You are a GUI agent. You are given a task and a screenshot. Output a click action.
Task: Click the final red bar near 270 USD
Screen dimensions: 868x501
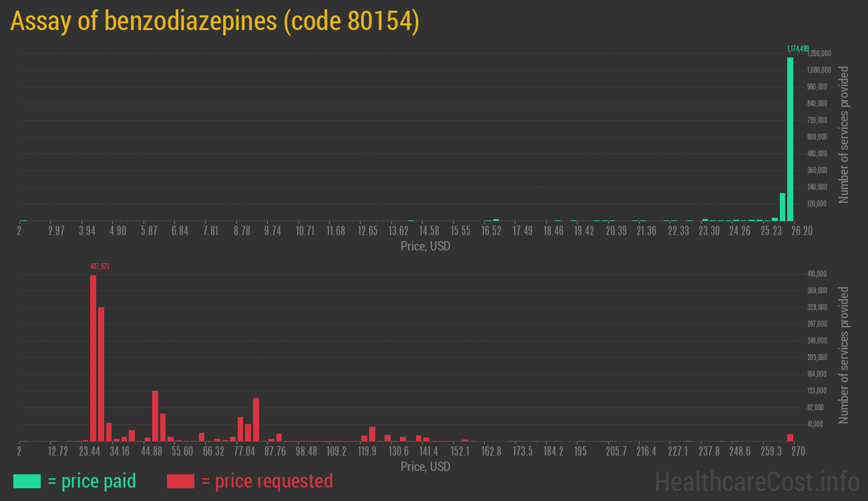[x=791, y=438]
